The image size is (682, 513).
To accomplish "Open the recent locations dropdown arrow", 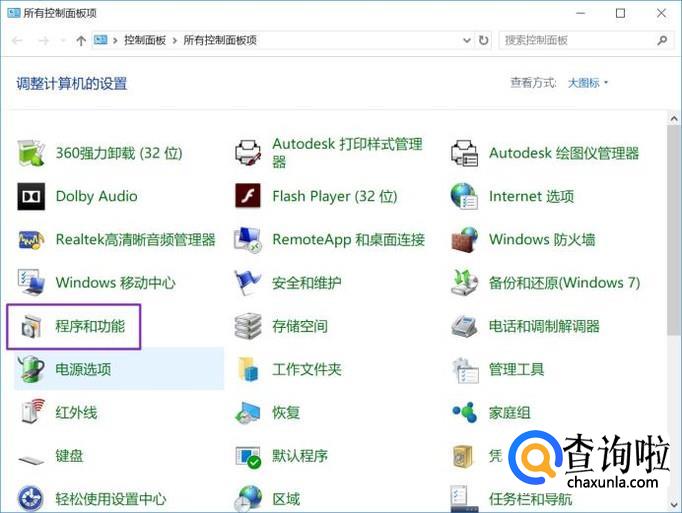I will [63, 40].
